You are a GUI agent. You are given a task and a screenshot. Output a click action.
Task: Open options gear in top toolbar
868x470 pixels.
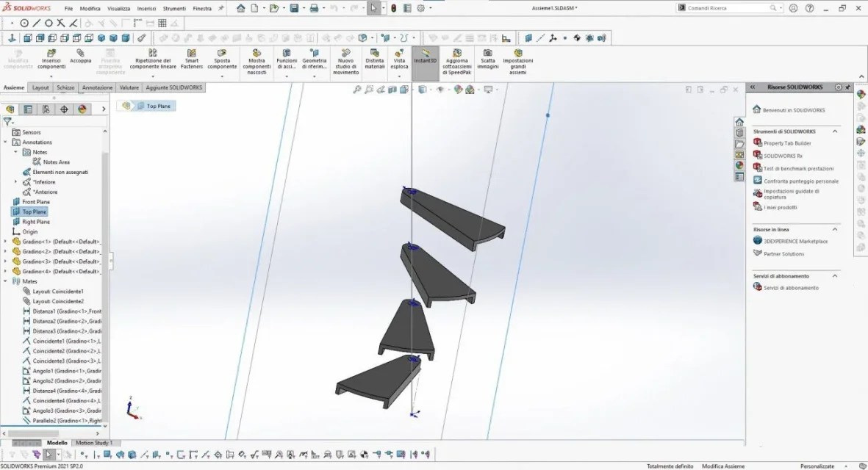tap(420, 8)
